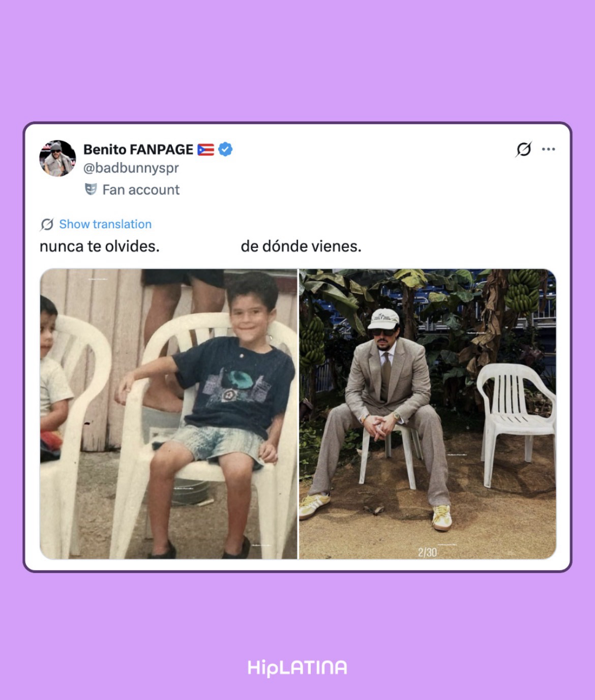Click the 2/30 image counter

427,552
